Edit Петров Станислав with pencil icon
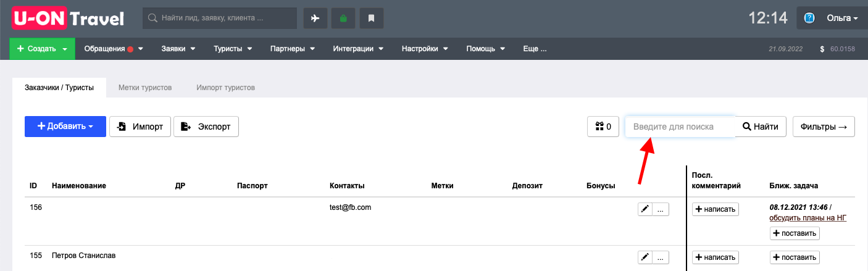Viewport: 868px width, 271px height. (645, 257)
